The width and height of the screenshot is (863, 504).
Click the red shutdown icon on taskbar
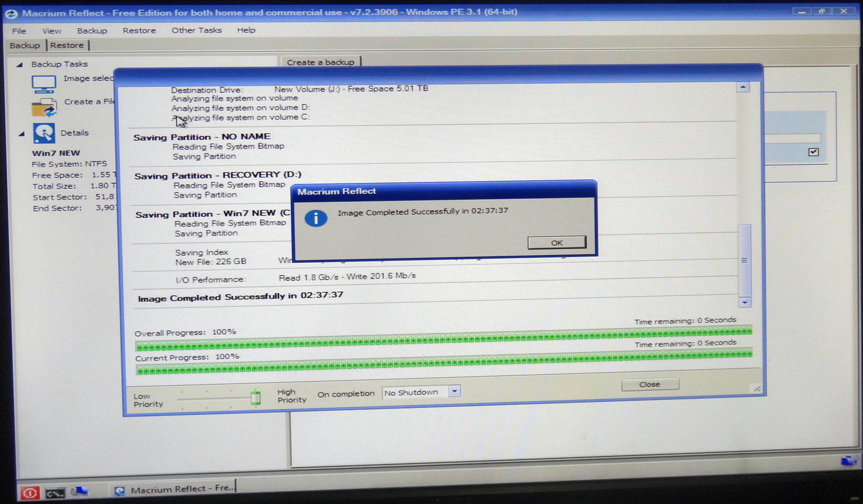(30, 493)
